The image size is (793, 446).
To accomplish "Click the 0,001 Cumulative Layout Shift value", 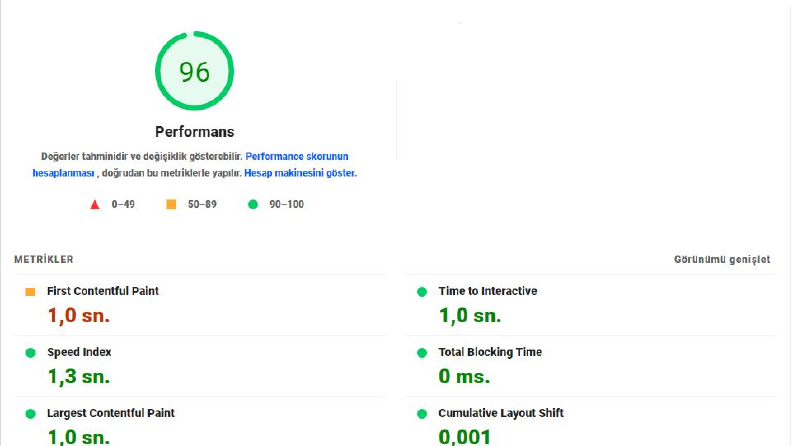I will 464,436.
